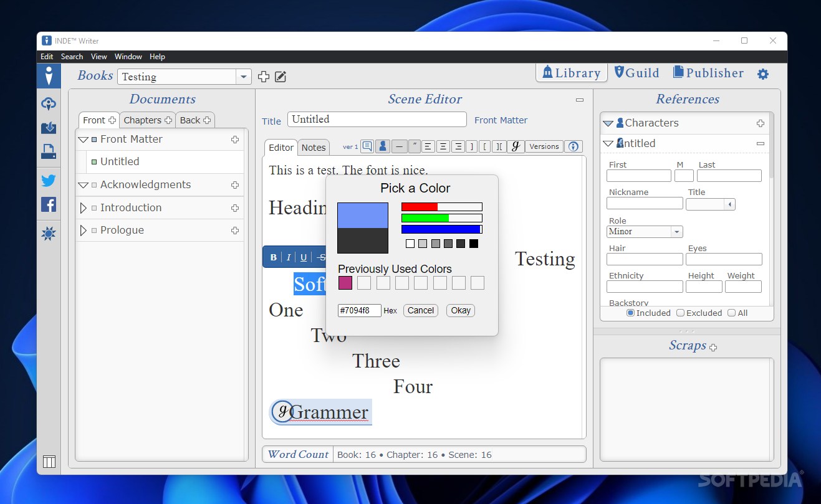The width and height of the screenshot is (821, 504).
Task: Click Cancel in Pick a Color dialog
Action: 421,310
